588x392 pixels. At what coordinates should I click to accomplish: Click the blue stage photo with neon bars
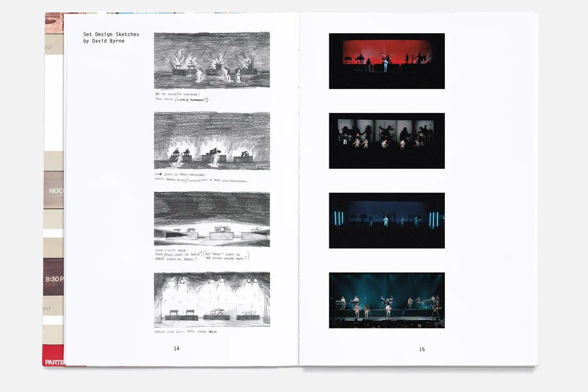pyautogui.click(x=387, y=220)
